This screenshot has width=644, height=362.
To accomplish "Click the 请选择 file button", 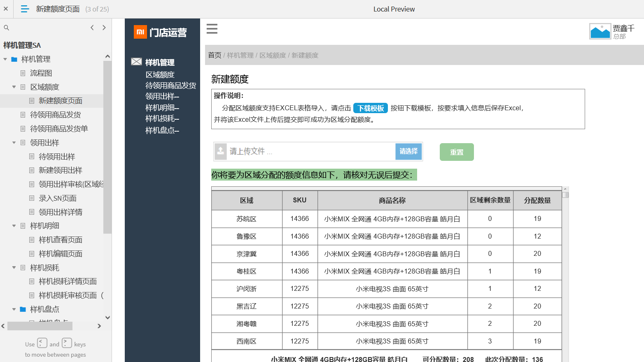I will point(408,151).
